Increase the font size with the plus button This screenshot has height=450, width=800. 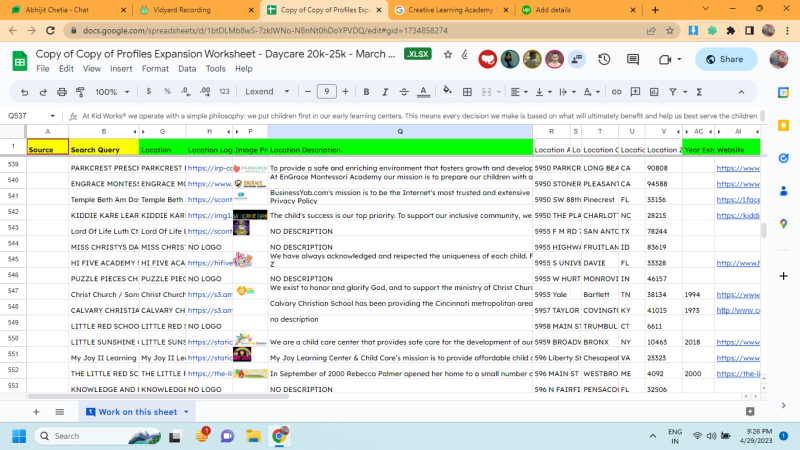pos(345,92)
